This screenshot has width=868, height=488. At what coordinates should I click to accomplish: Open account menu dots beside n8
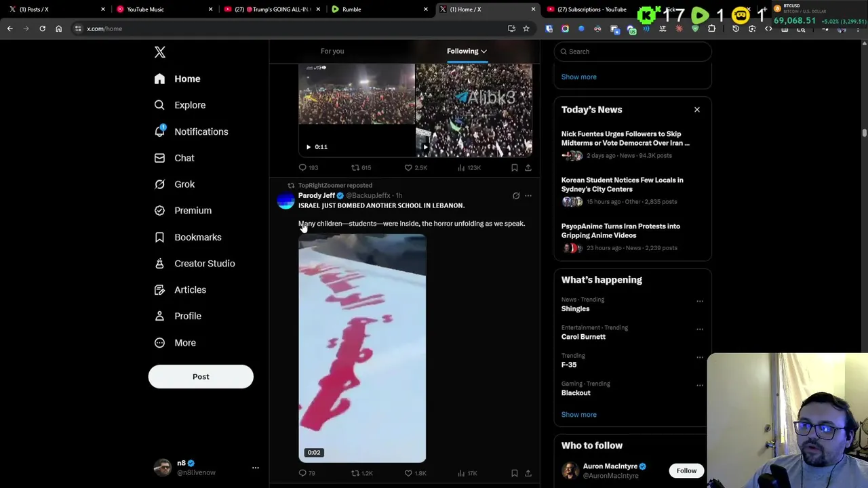pyautogui.click(x=256, y=468)
